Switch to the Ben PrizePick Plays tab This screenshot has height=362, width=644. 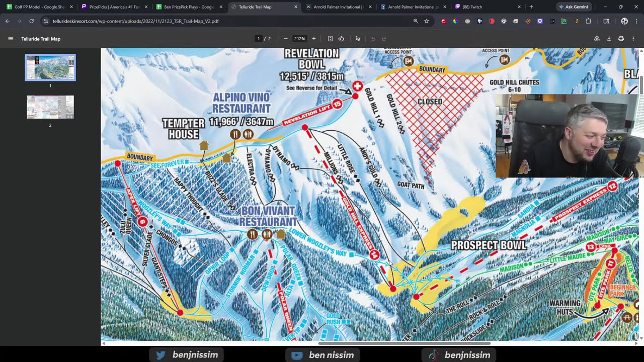click(189, 7)
